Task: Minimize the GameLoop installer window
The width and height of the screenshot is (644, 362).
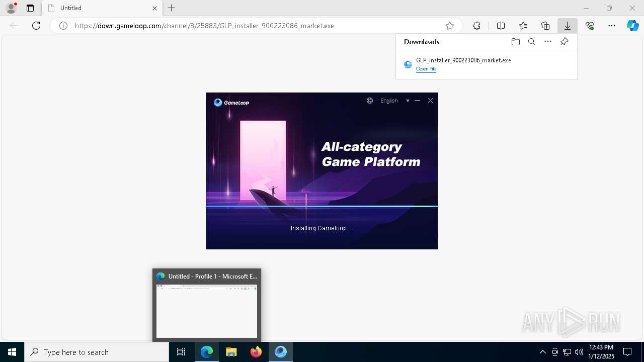Action: [x=417, y=101]
